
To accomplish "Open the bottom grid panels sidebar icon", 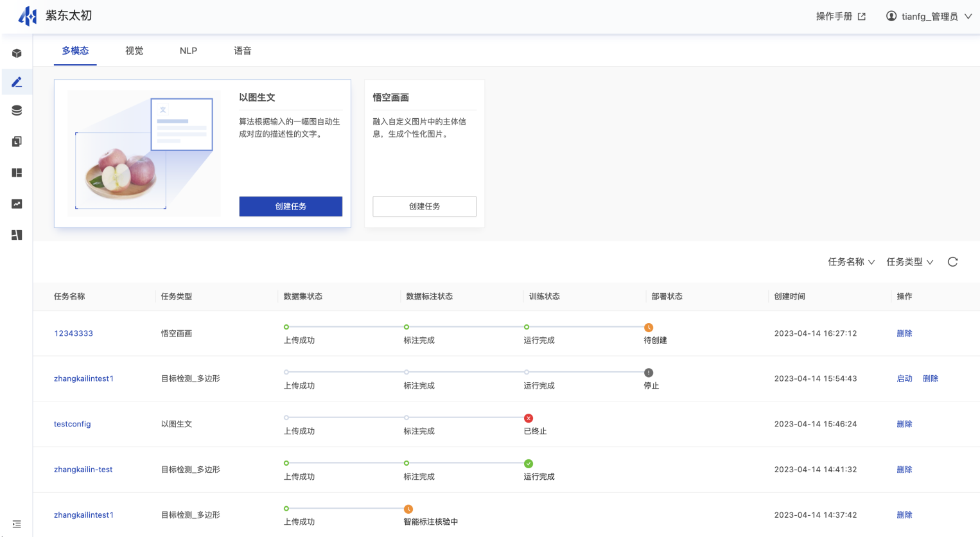I will 17,235.
